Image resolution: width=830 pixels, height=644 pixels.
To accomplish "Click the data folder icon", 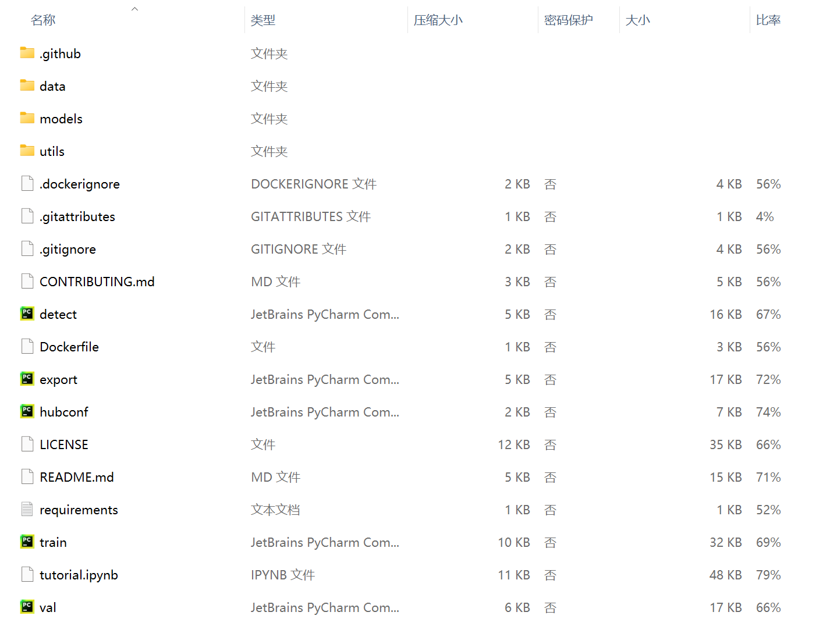I will point(27,86).
